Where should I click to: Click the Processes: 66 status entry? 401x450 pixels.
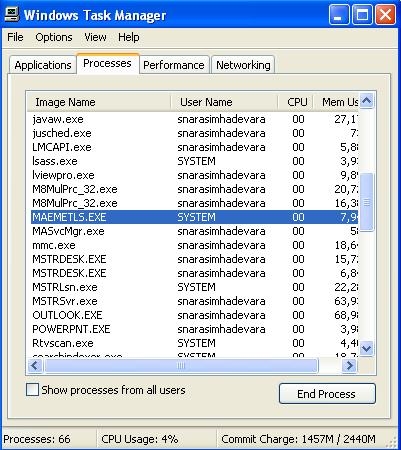37,439
